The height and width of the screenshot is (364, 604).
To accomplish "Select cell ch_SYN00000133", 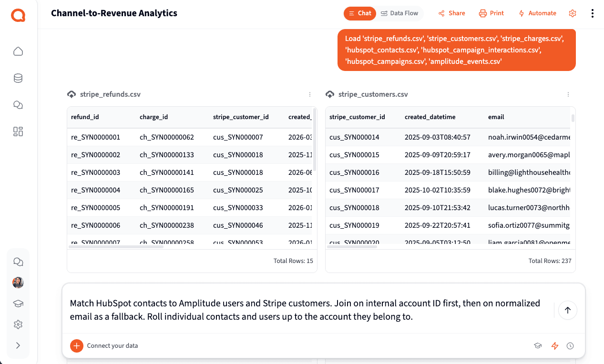I will [167, 155].
